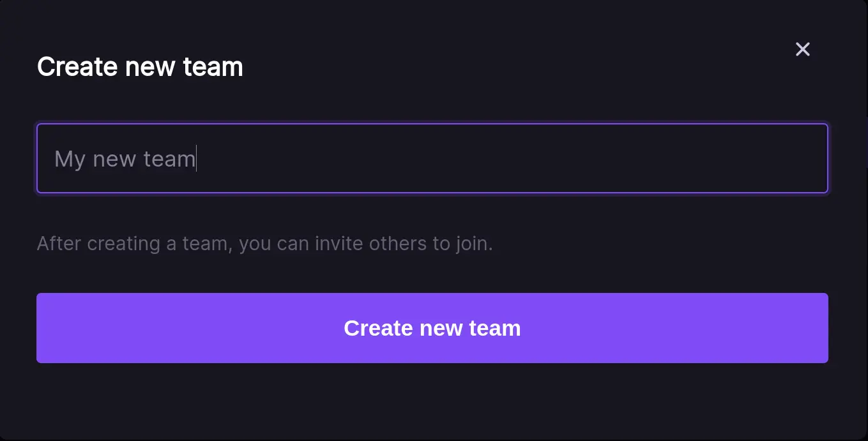Click the "Create new team" dialog heading
868x441 pixels.
click(140, 67)
